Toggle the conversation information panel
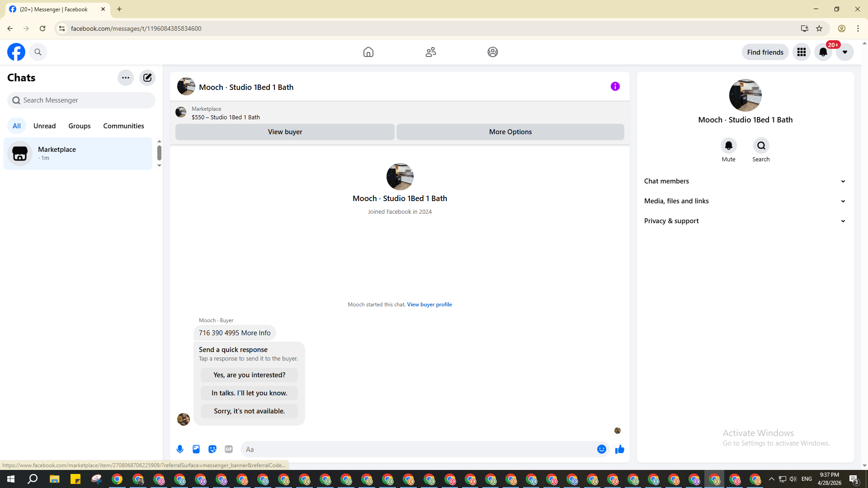 click(615, 86)
